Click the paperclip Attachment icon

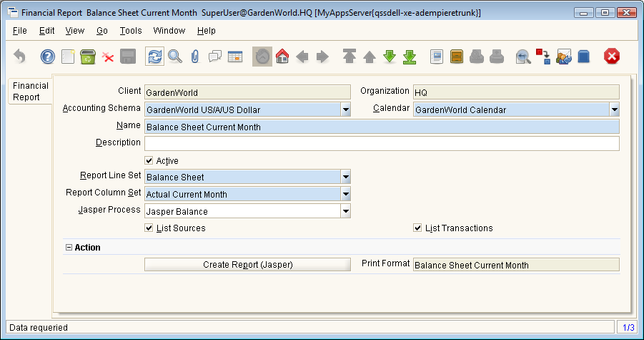click(x=194, y=57)
